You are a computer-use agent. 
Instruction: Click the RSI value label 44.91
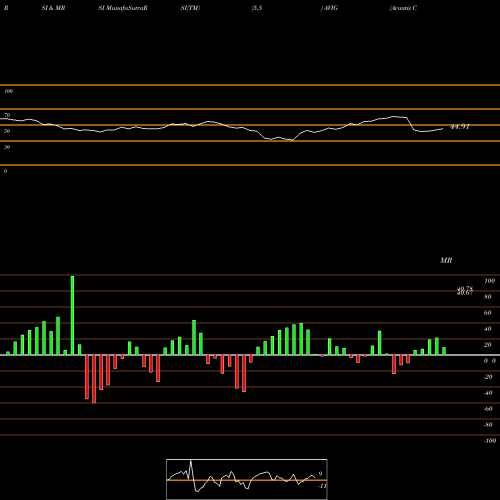click(460, 127)
